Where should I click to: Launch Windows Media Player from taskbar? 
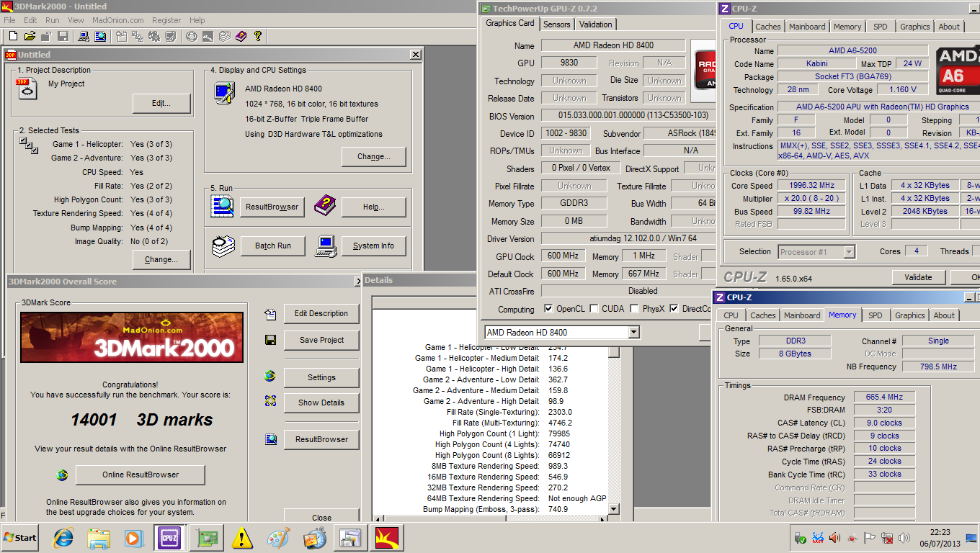click(134, 538)
